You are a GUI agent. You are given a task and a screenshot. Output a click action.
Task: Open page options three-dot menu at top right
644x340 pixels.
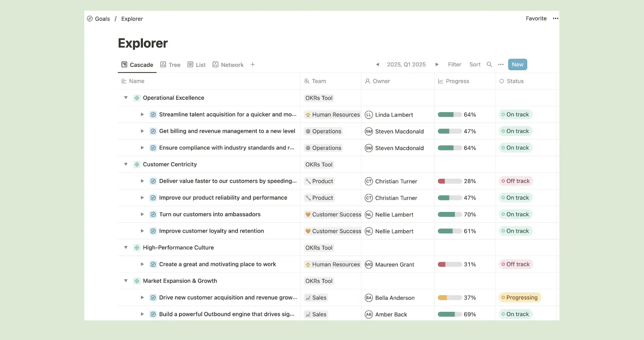tap(556, 18)
